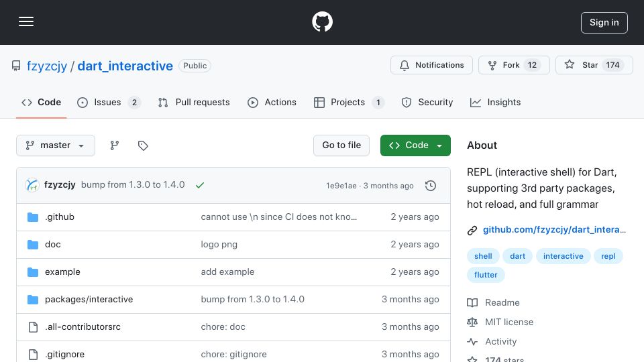Click the Issues count badge 2
The image size is (644, 362).
click(x=134, y=103)
